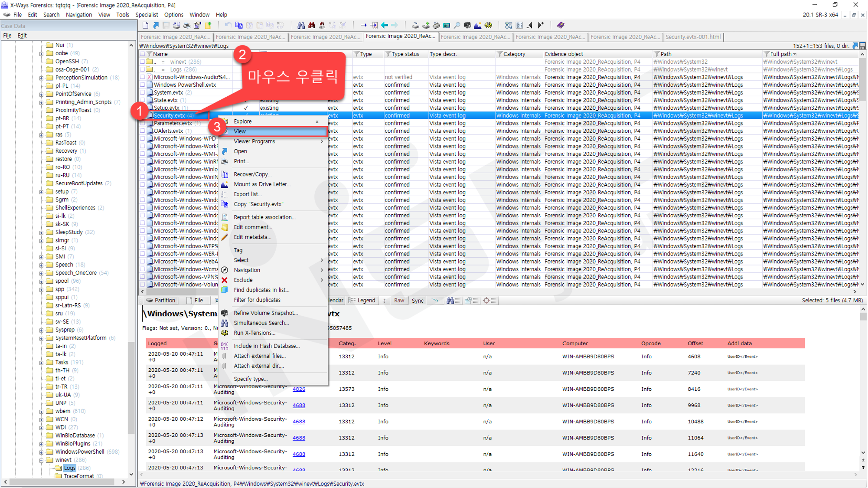The image size is (868, 488).
Task: Open the Security.evtx-001.html tab
Action: (x=693, y=37)
